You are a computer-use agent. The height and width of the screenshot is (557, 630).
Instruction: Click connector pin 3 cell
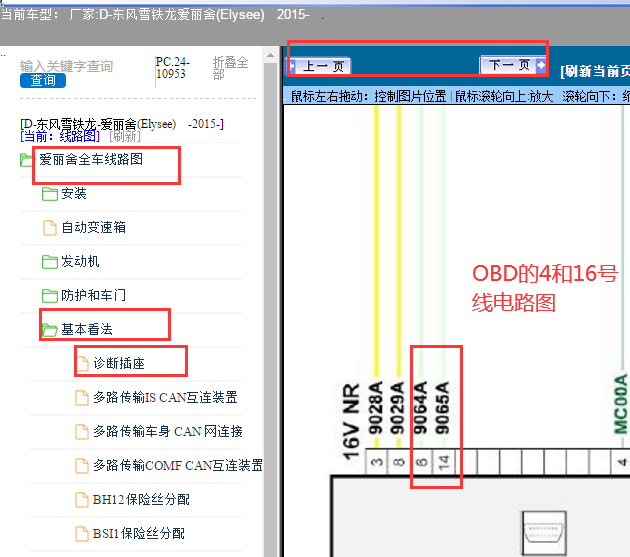[x=376, y=462]
